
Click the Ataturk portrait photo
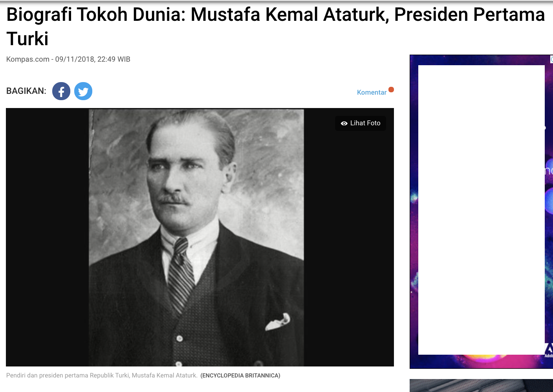coord(196,238)
